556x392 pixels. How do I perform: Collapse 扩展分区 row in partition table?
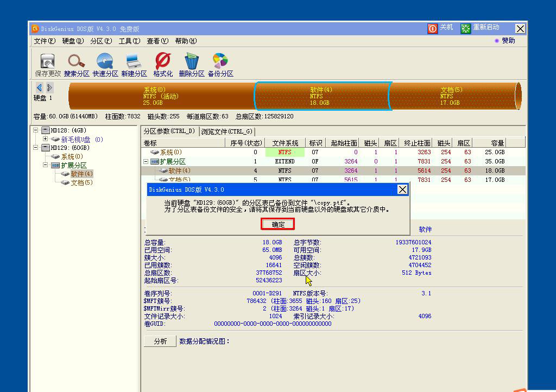click(146, 162)
